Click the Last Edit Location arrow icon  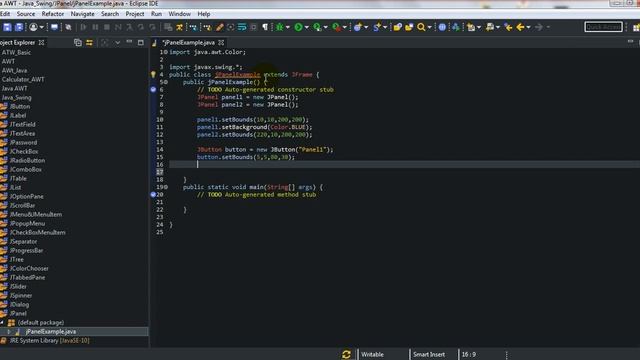508,27
